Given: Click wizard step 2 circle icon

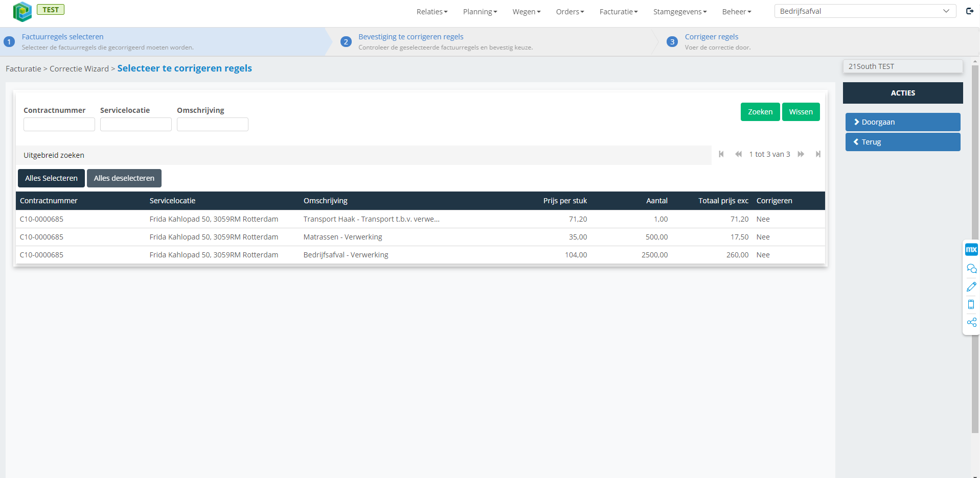Looking at the screenshot, I should tap(346, 42).
